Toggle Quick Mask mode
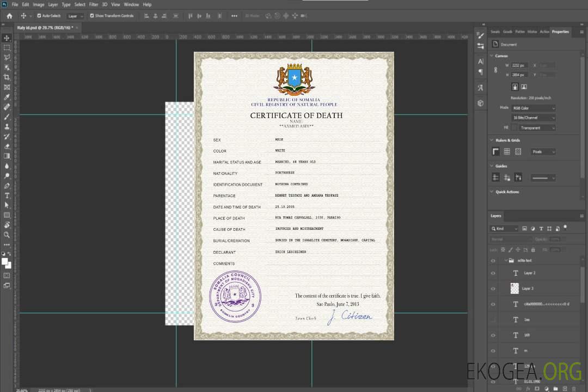 pyautogui.click(x=7, y=275)
